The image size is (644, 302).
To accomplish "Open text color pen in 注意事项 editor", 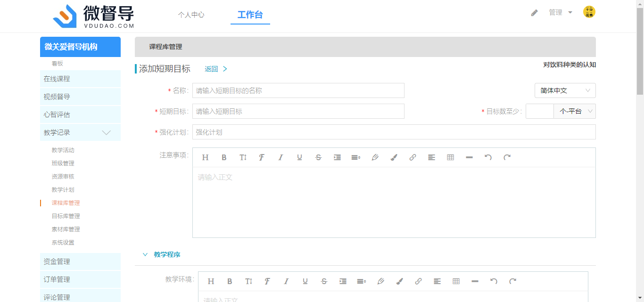I will (x=375, y=157).
